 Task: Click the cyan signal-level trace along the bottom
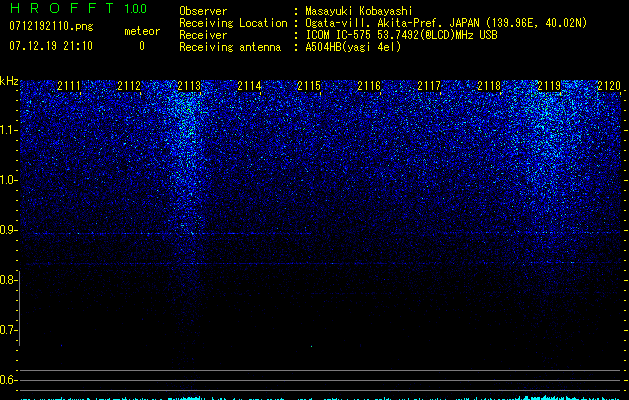coord(321,398)
